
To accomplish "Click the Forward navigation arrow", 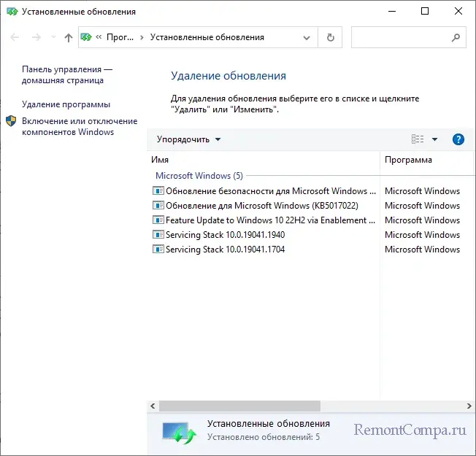I will pyautogui.click(x=36, y=37).
